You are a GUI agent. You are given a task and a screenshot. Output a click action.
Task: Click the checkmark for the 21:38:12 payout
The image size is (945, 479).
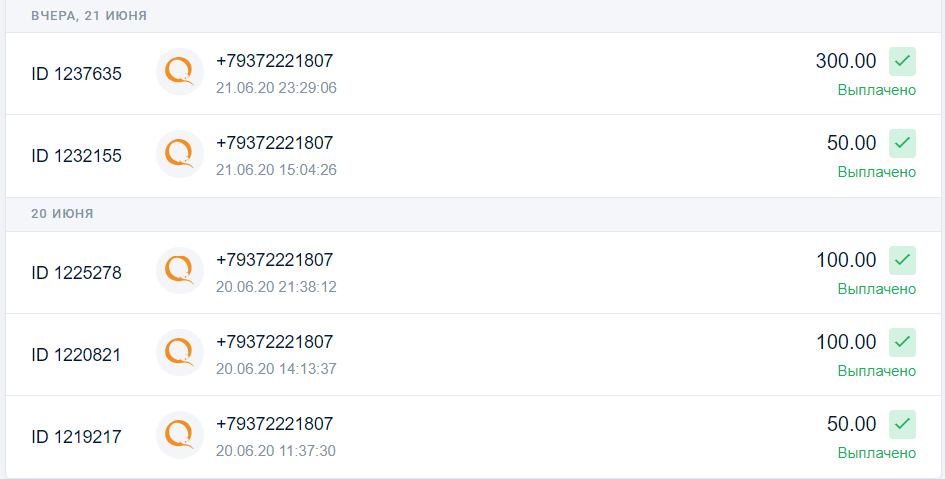902,260
